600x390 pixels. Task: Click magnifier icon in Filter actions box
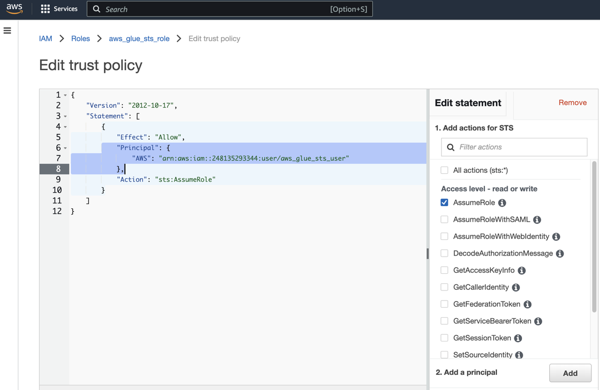click(x=450, y=147)
